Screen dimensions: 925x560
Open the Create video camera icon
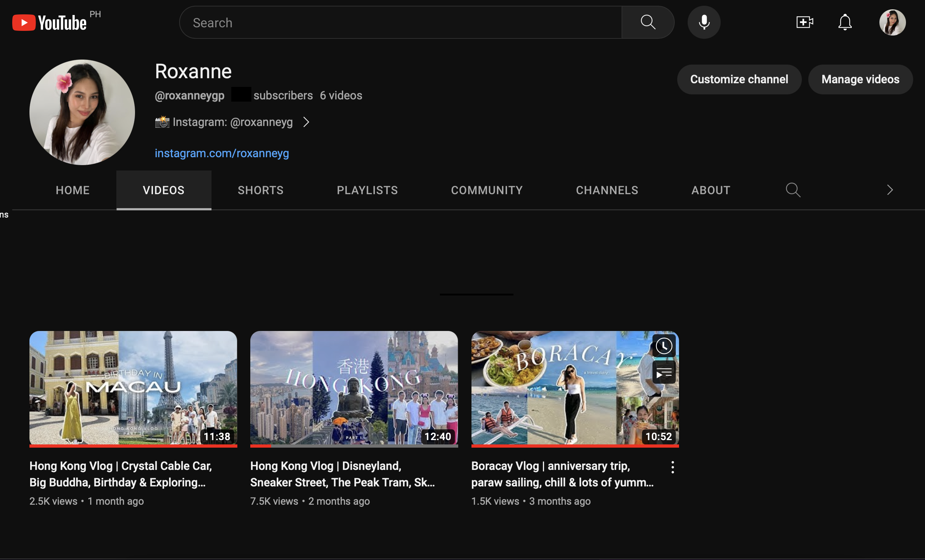804,23
